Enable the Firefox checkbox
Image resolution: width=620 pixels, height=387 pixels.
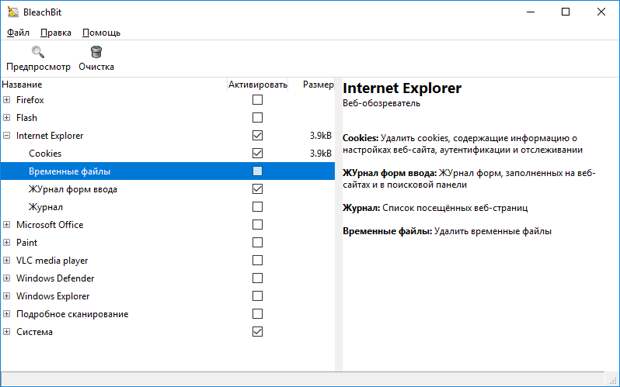pos(257,100)
